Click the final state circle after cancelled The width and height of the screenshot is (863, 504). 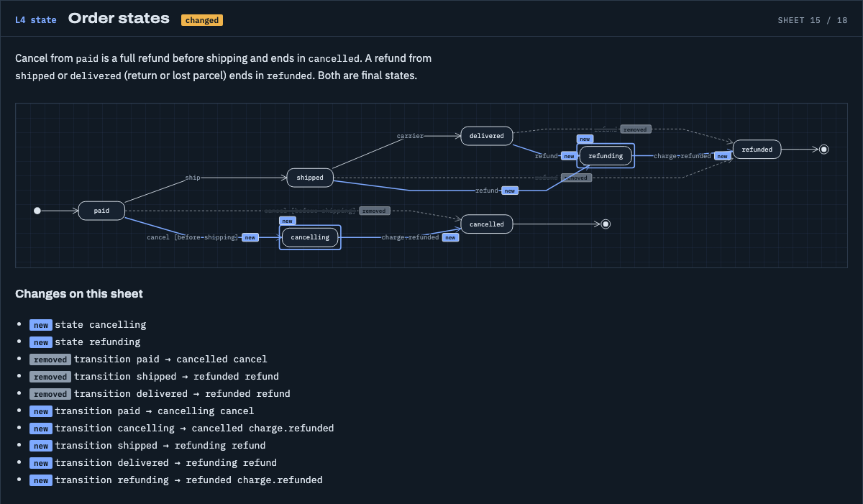606,224
